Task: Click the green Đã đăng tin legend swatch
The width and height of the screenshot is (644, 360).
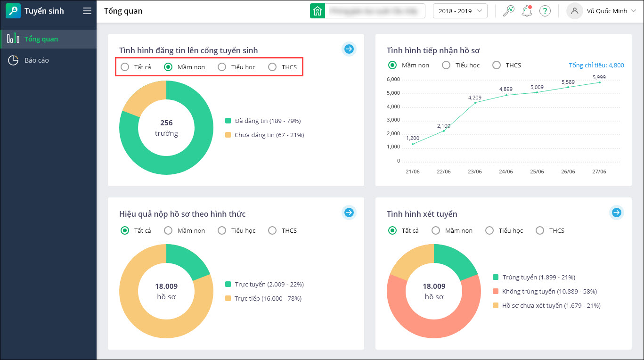Action: (x=228, y=121)
